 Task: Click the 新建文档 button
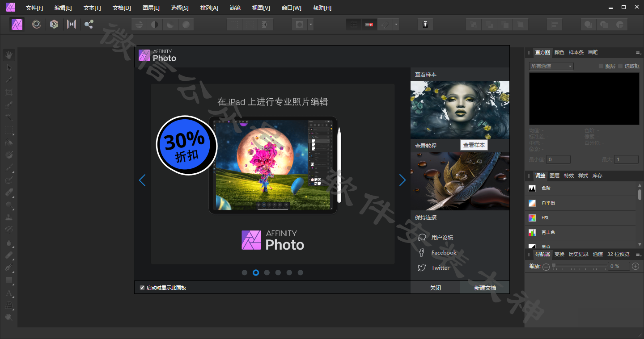tap(485, 288)
